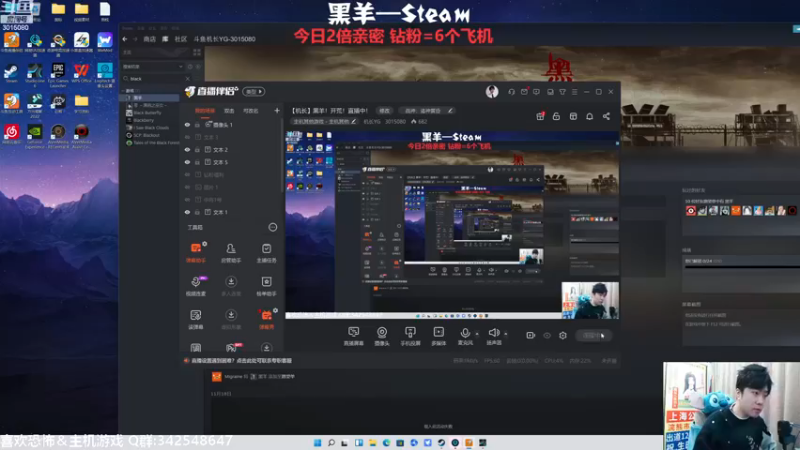Open the 房管助手 tool
Viewport: 800px width, 450px height.
(x=231, y=253)
